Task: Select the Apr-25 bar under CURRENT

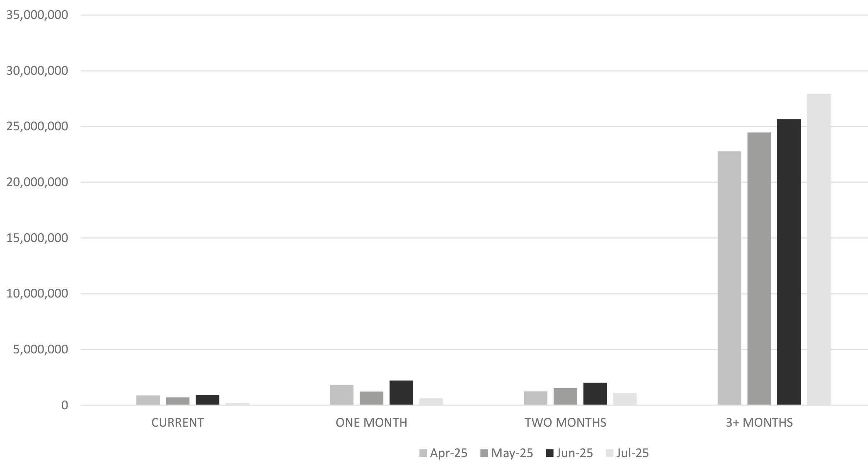Action: point(148,400)
